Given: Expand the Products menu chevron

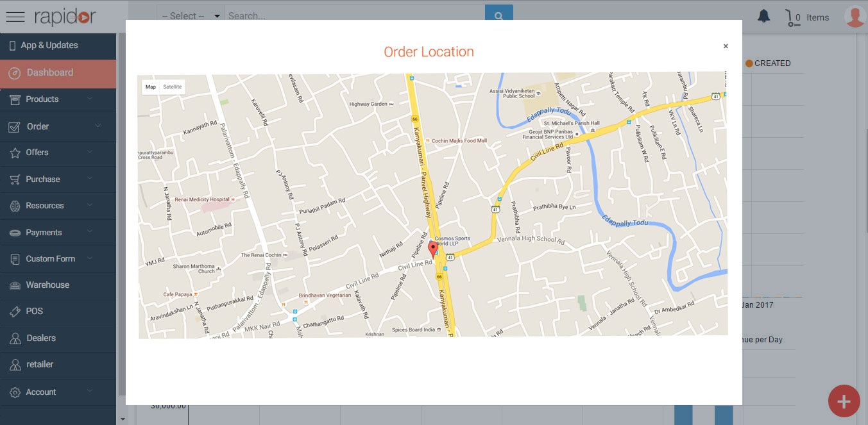Looking at the screenshot, I should pos(90,99).
